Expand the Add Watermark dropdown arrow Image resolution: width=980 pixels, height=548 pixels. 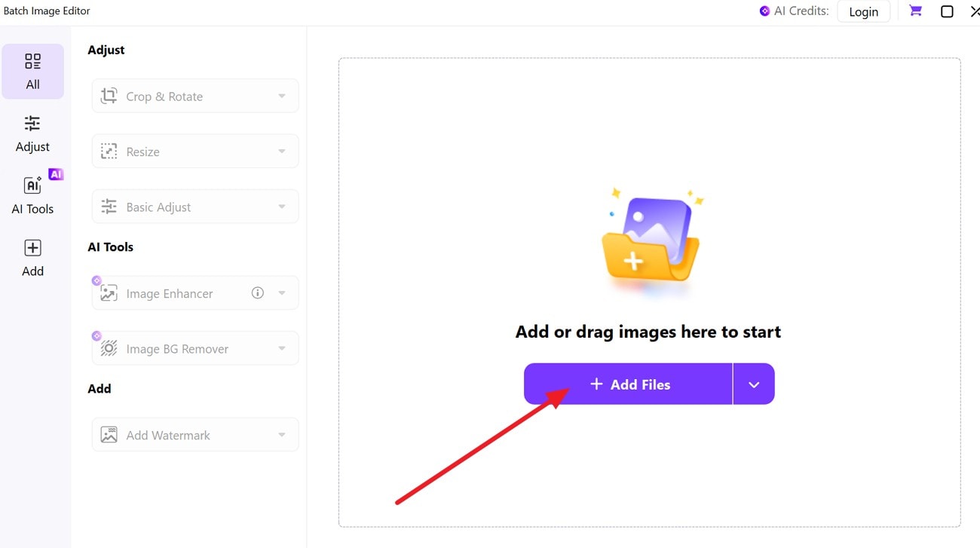pyautogui.click(x=280, y=434)
